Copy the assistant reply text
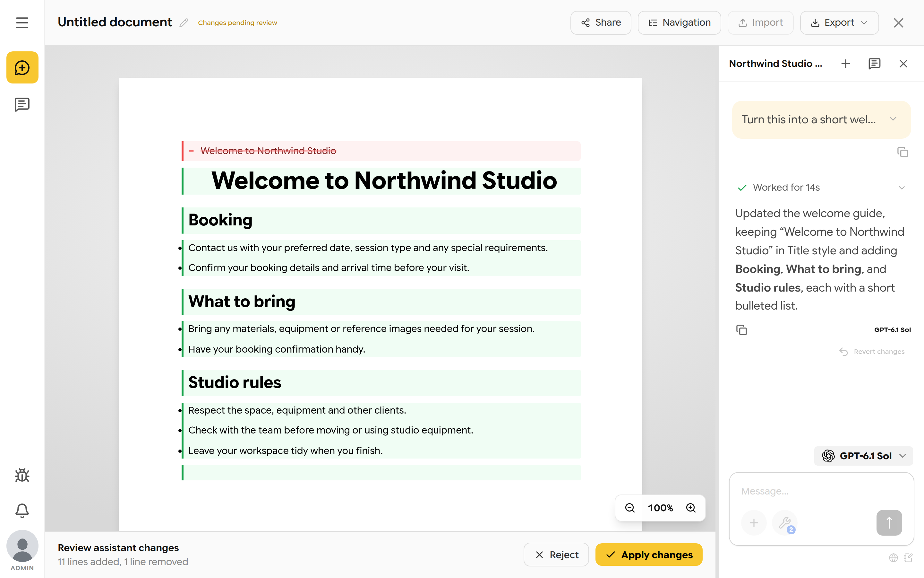This screenshot has height=578, width=924. tap(741, 329)
